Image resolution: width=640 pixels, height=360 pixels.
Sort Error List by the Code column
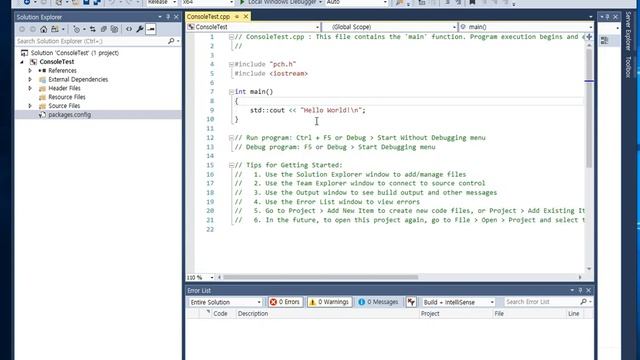click(220, 314)
